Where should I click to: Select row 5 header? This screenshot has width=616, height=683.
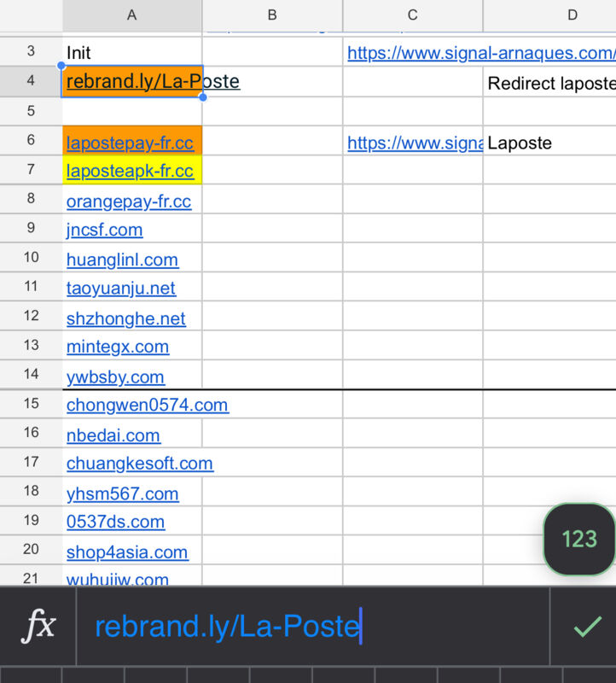point(31,111)
